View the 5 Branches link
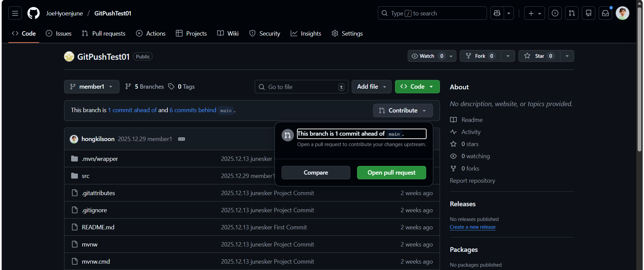Viewport: 644px width, 270px height. (x=145, y=87)
